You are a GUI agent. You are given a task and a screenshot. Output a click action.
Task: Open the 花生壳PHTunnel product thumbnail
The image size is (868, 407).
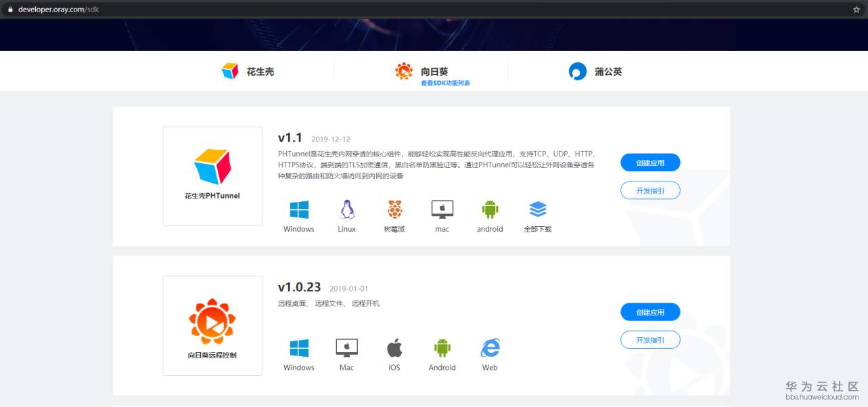(212, 176)
